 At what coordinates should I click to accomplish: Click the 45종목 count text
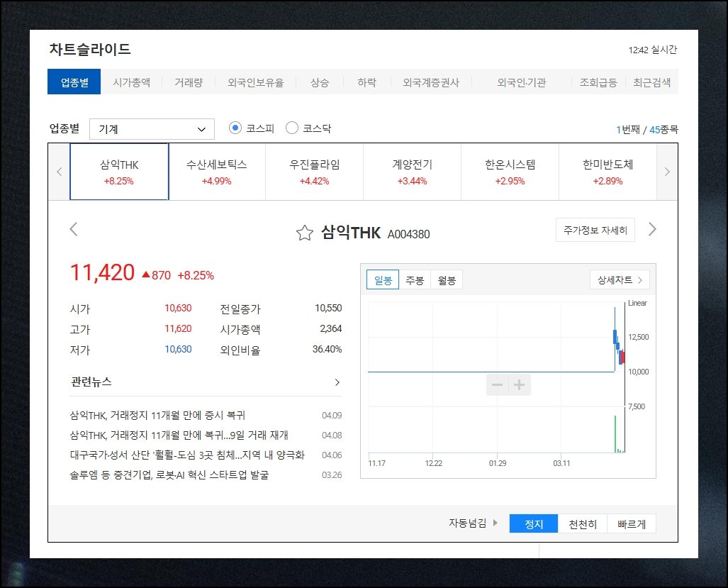[663, 130]
